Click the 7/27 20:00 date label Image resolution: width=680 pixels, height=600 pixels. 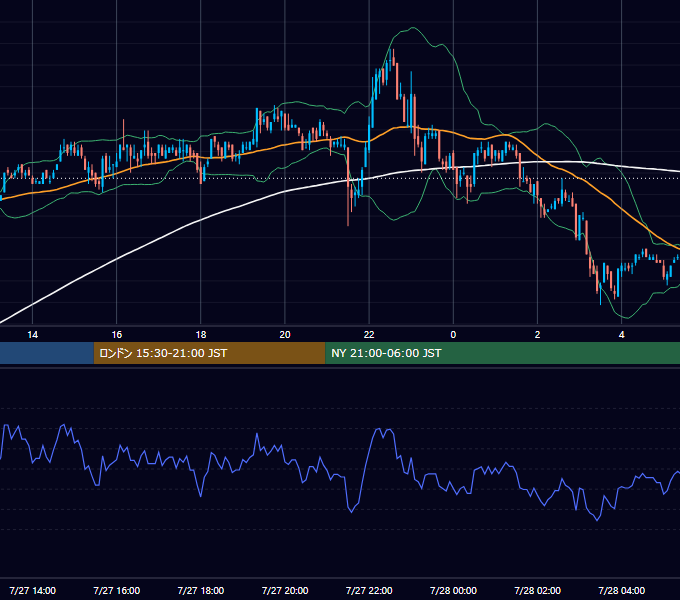(x=285, y=590)
